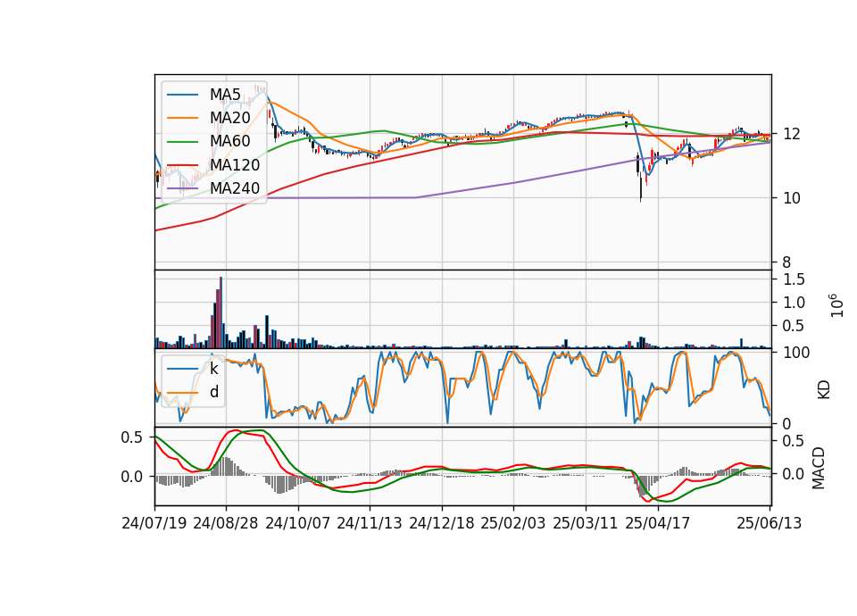Click the KD axis title
Viewport: 857px width, 616px height.
point(824,390)
